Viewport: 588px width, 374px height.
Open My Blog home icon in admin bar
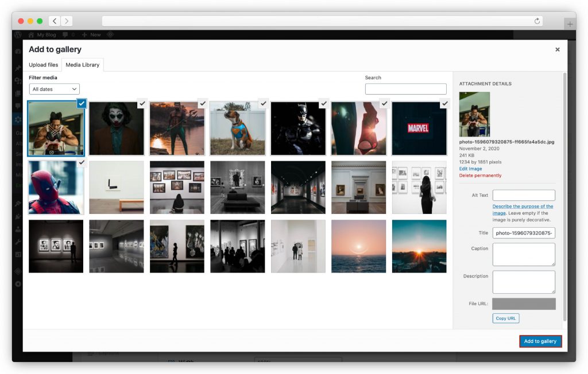coord(31,34)
